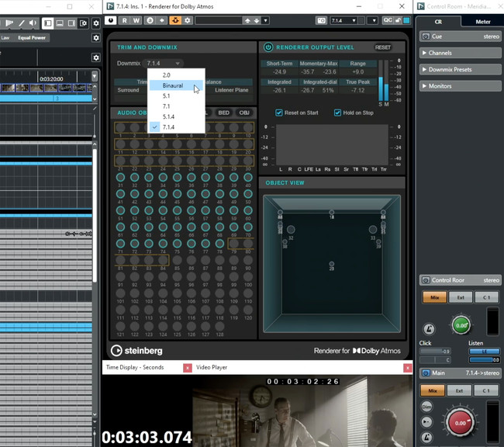Viewport: 504px width, 447px height.
Task: Click the Ext button in Main section
Action: (458, 390)
